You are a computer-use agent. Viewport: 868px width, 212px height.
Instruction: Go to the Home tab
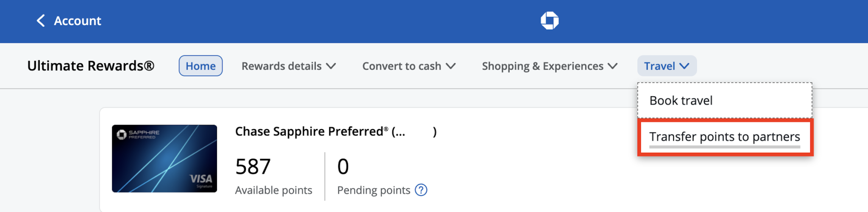tap(200, 66)
